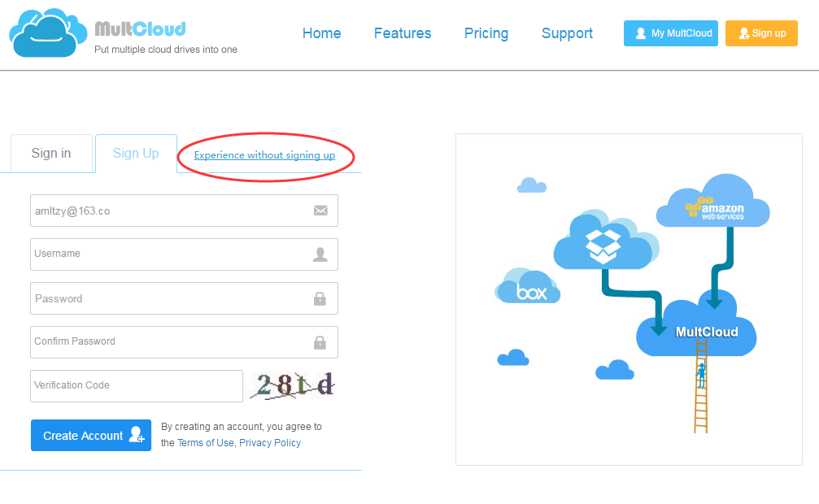819x504 pixels.
Task: Open the Support menu item
Action: pyautogui.click(x=567, y=33)
